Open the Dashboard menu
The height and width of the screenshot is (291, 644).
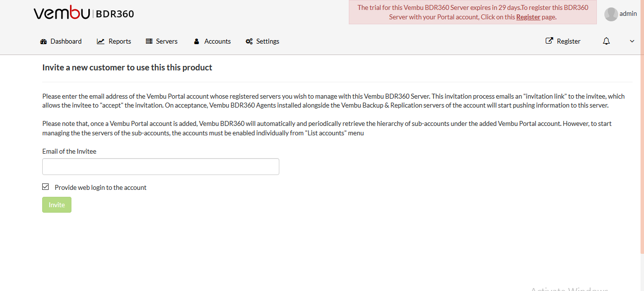(61, 42)
